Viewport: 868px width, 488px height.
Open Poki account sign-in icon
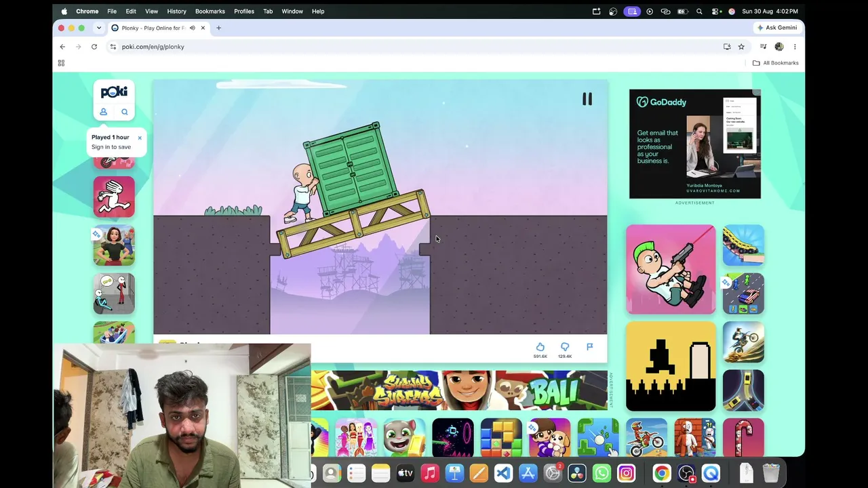point(104,112)
